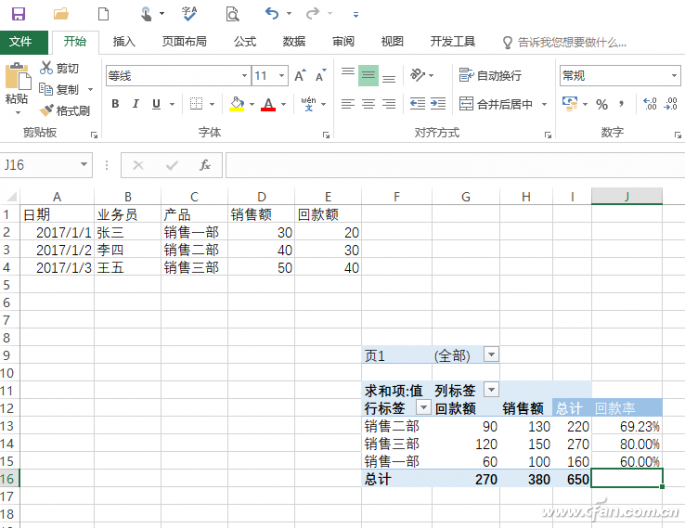685x528 pixels.
Task: Select all cells corner button
Action: (x=10, y=196)
